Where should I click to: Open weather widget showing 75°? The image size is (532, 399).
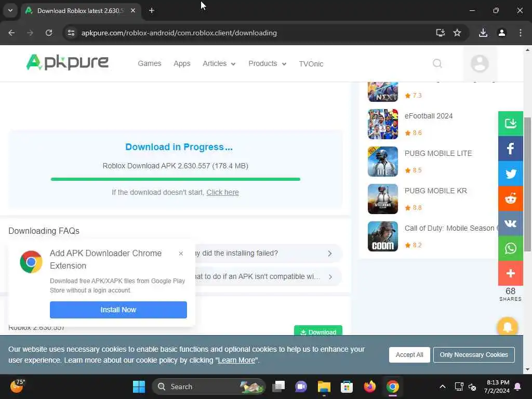tap(17, 386)
